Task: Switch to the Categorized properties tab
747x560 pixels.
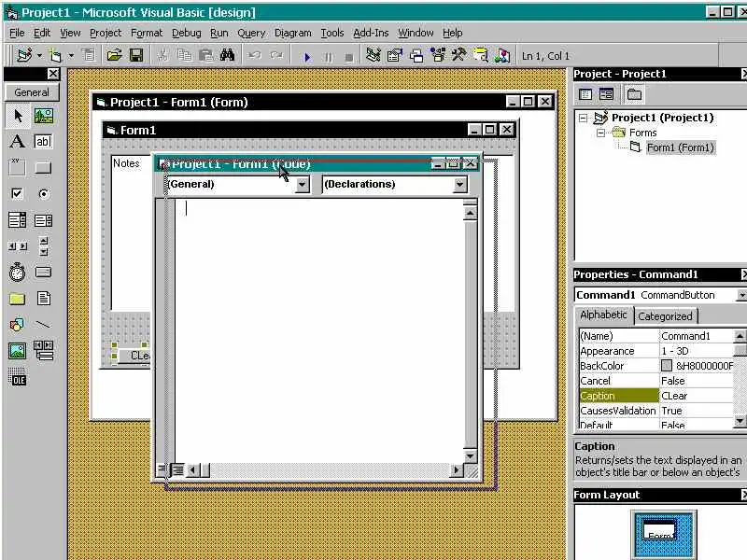Action: point(665,316)
